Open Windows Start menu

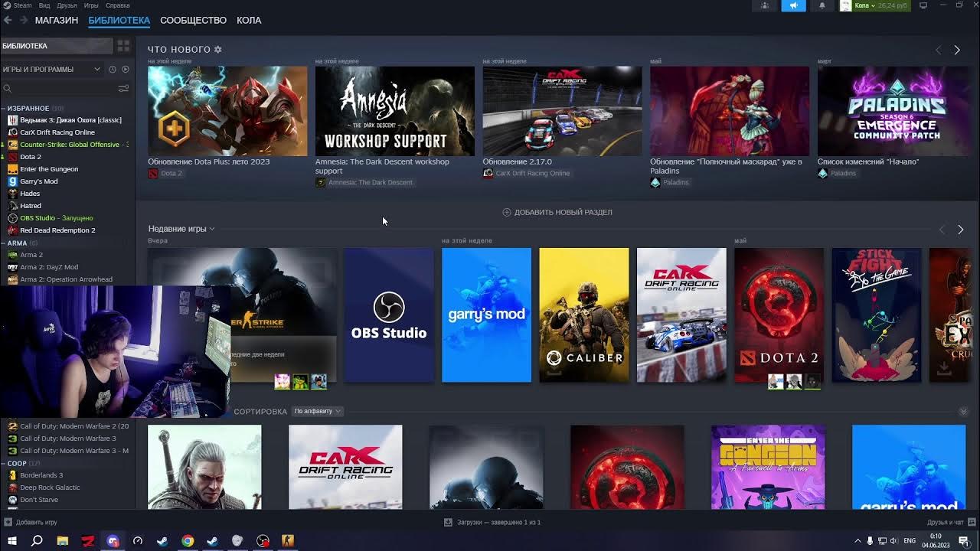click(12, 541)
